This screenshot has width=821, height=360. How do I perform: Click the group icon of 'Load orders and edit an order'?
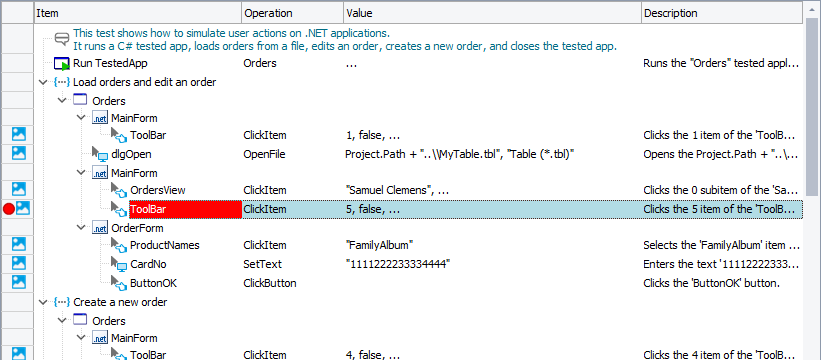click(62, 82)
